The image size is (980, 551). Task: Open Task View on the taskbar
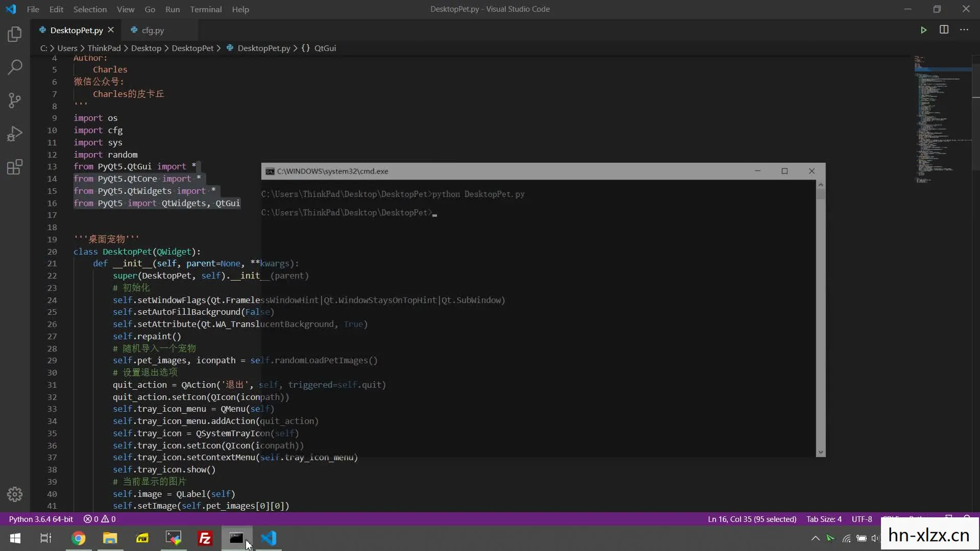tap(46, 538)
